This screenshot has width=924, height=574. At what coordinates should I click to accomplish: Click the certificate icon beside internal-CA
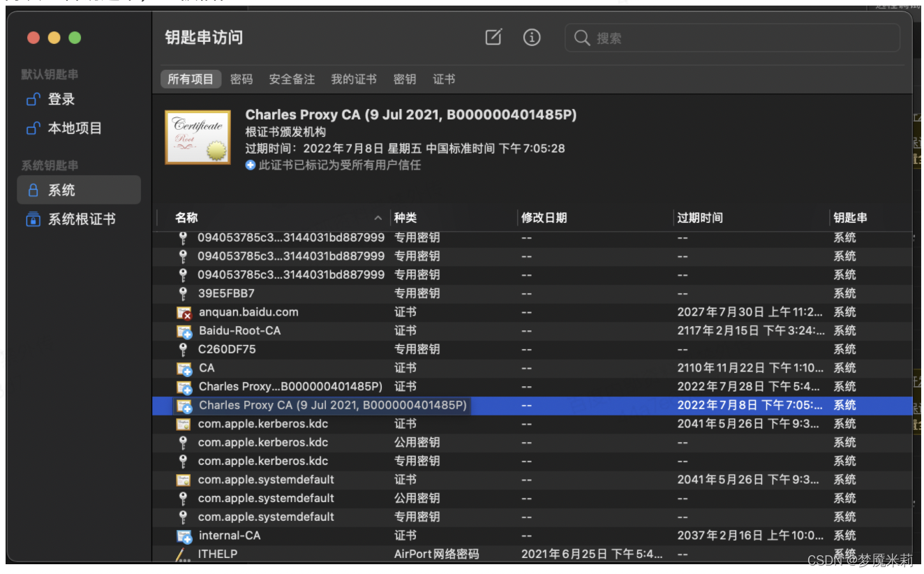point(184,536)
